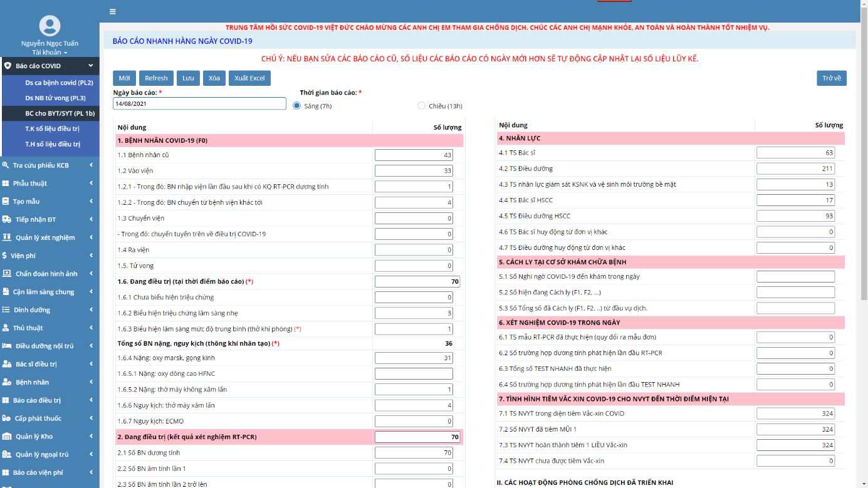Click the 1.5 Tử vong field
The height and width of the screenshot is (488, 868).
414,266
